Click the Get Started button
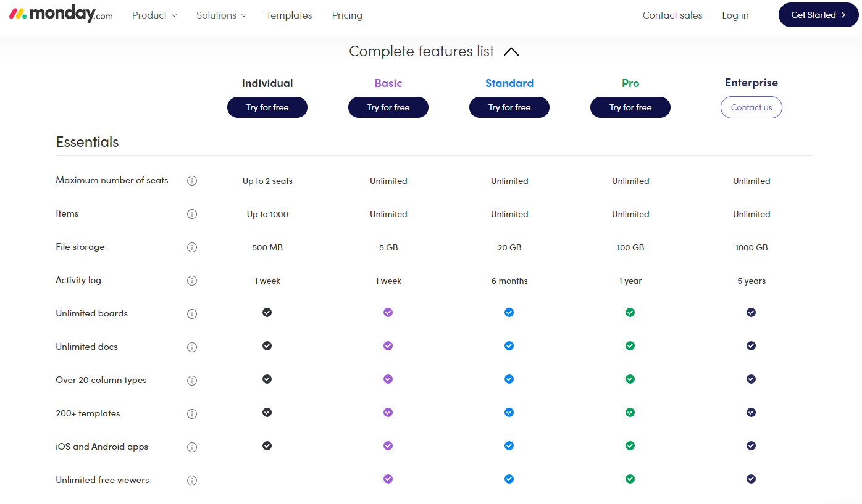Screen dimensions: 862x504 click(819, 15)
